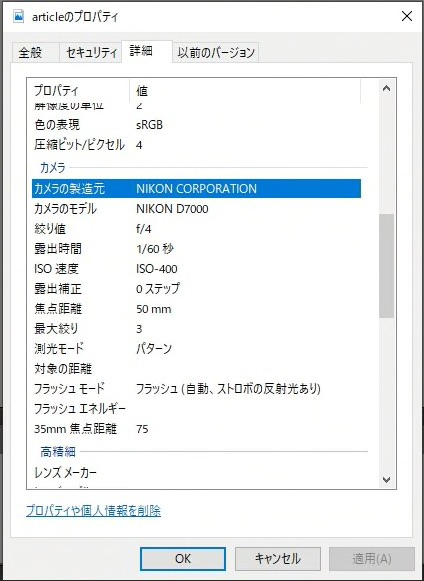
Task: Click the 高精細 section heading
Action: click(58, 452)
